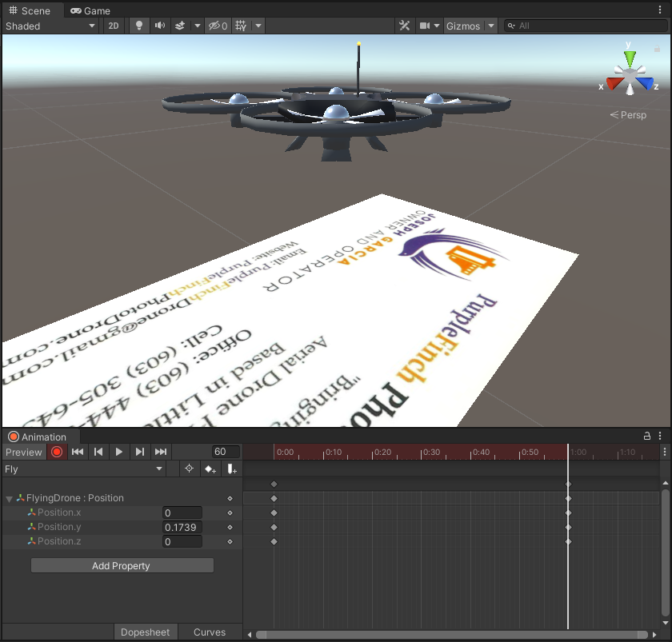Toggle 2D view mode
Image resolution: width=672 pixels, height=642 pixels.
pos(114,26)
